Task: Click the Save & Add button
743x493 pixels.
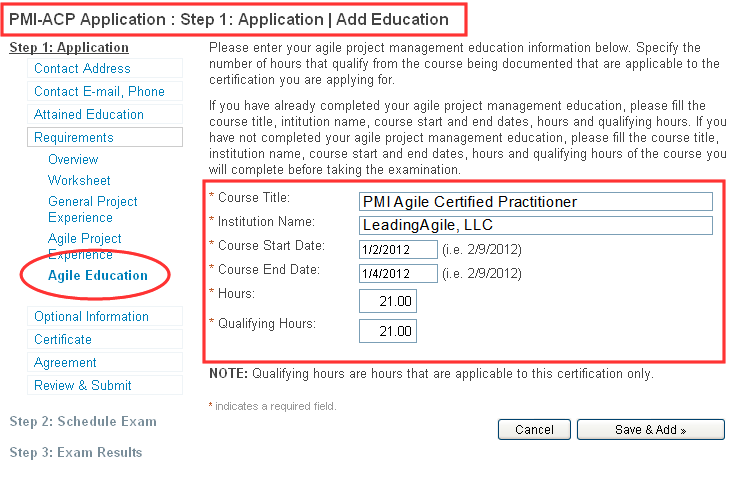Action: 651,429
